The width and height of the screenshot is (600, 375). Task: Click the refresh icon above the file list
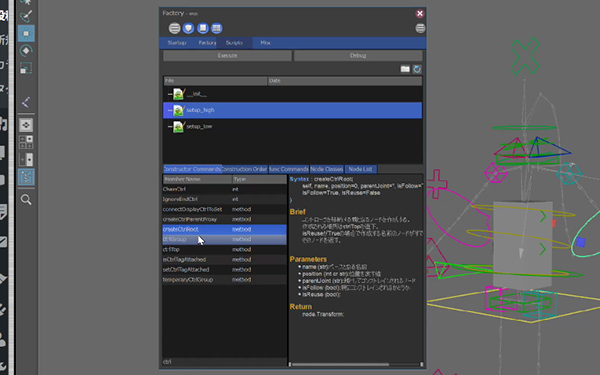point(417,69)
